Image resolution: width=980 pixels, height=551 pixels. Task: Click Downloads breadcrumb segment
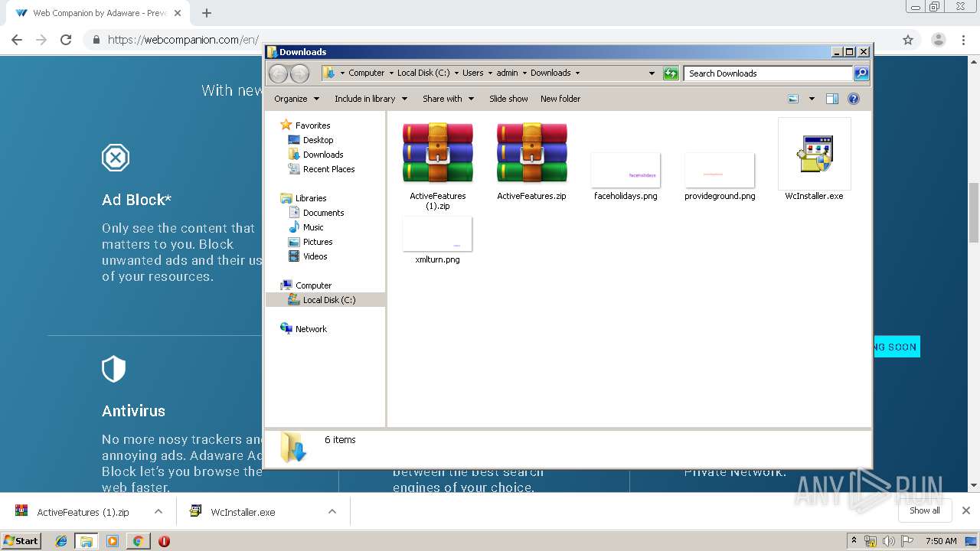pos(550,73)
